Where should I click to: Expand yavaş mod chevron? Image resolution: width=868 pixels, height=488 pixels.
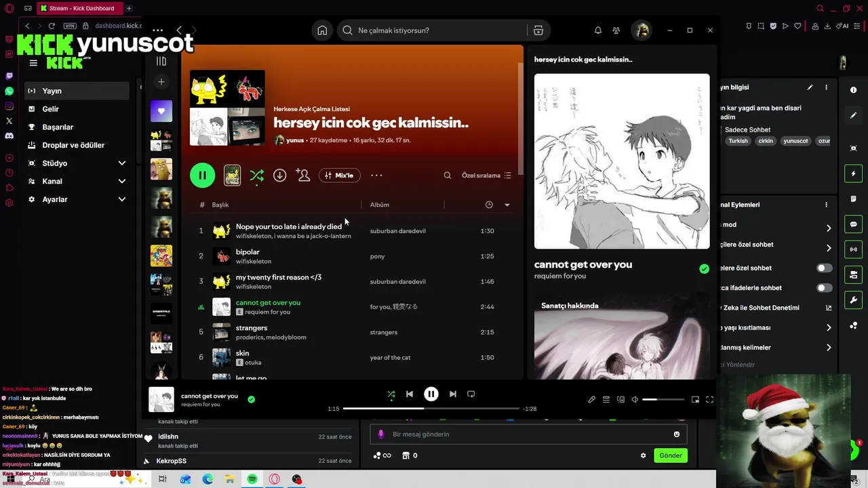[x=829, y=228]
